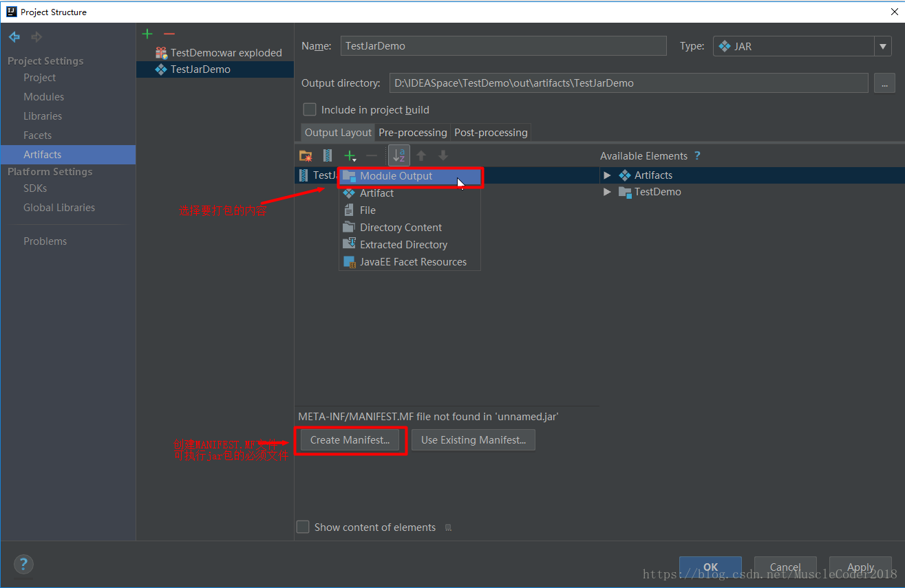
Task: Click the green add artifact plus icon
Action: 147,34
